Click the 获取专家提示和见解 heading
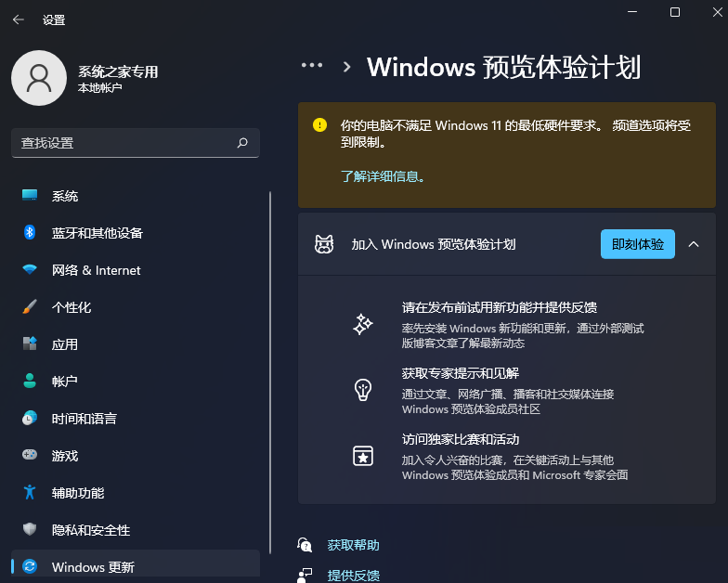728x583 pixels. tap(461, 373)
